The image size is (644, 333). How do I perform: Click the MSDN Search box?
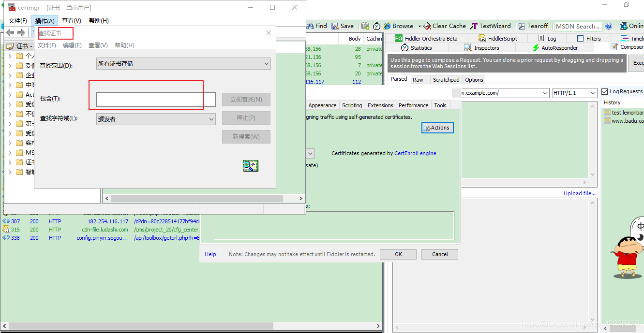pos(578,27)
